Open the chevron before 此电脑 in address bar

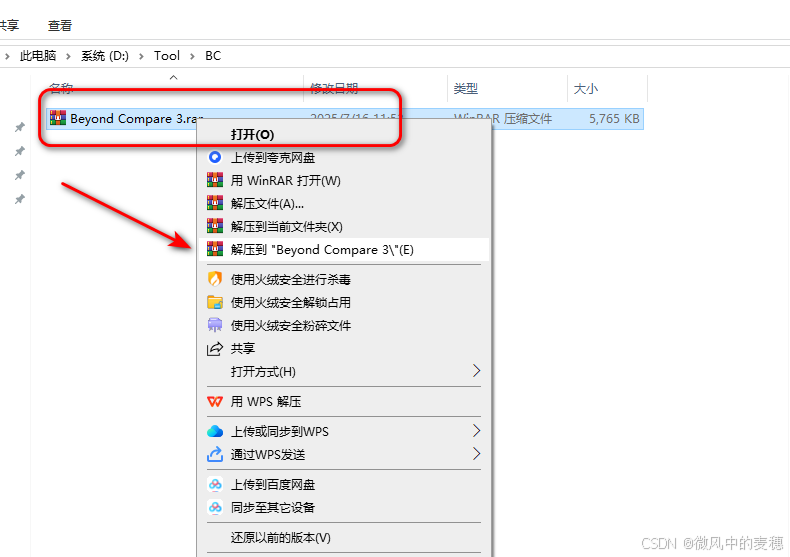pos(7,56)
